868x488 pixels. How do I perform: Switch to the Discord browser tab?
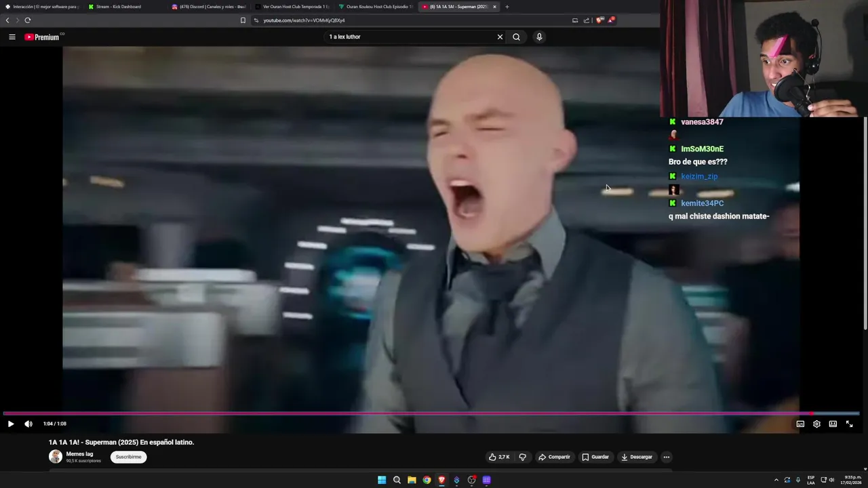[208, 7]
